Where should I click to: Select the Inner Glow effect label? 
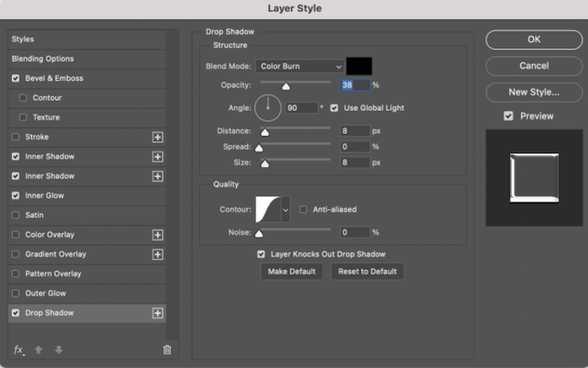pyautogui.click(x=44, y=195)
